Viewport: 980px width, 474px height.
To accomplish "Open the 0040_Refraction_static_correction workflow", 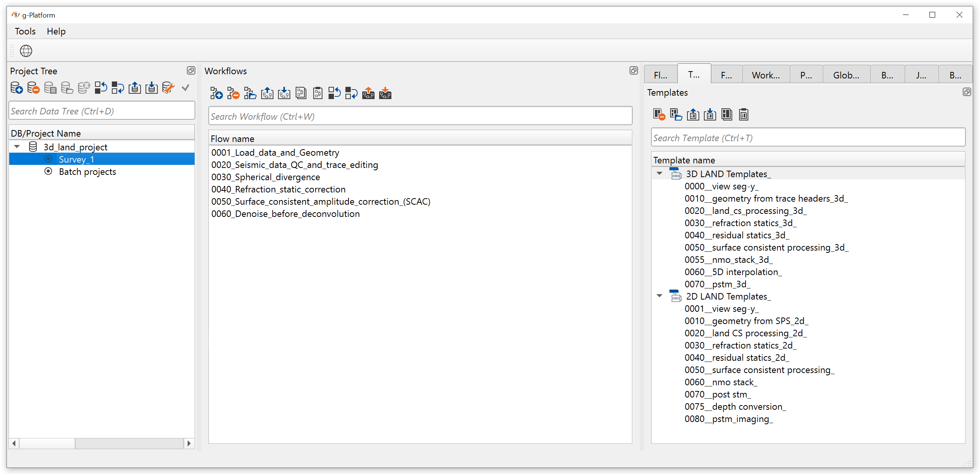I will coord(278,189).
